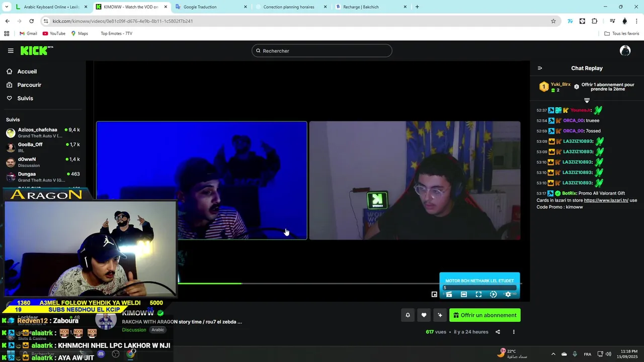
Task: Open Top Emotes - 7TV bookmark
Action: point(116,34)
